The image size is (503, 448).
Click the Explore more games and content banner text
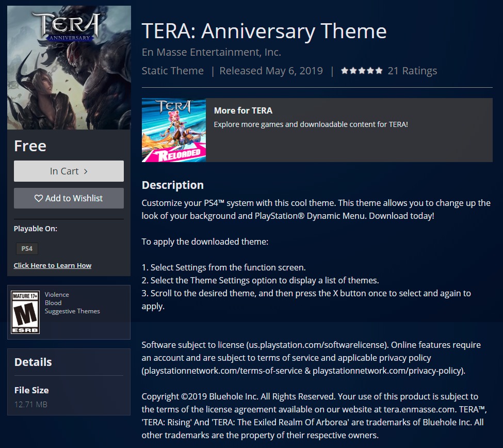(311, 124)
